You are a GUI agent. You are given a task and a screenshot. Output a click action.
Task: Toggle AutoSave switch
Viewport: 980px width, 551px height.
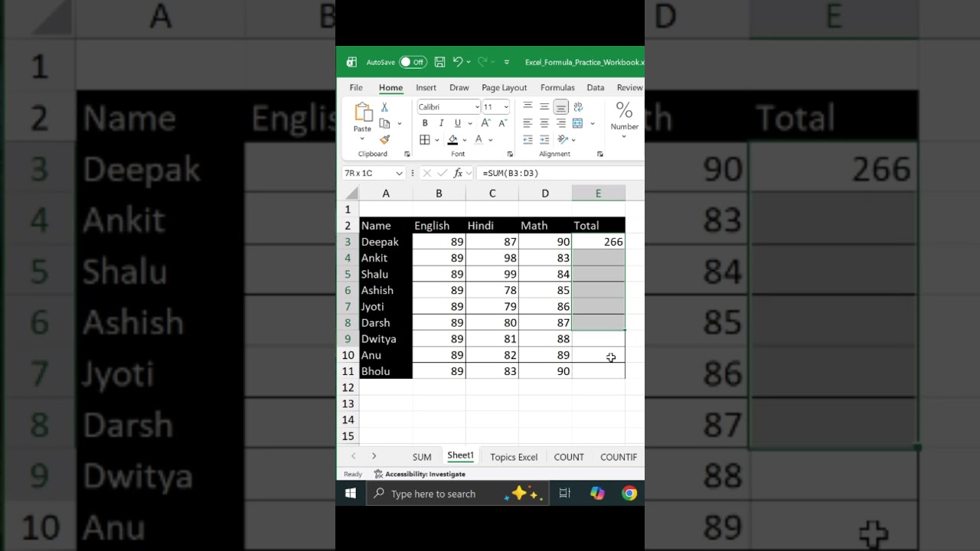(413, 62)
